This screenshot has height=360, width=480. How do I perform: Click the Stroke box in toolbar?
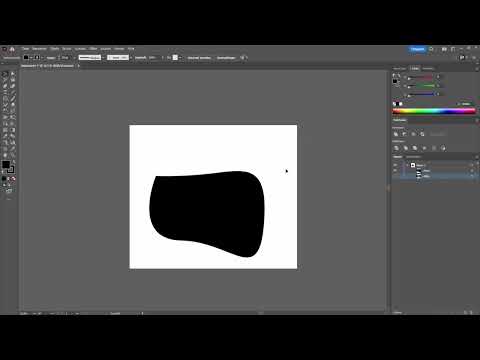(10, 169)
